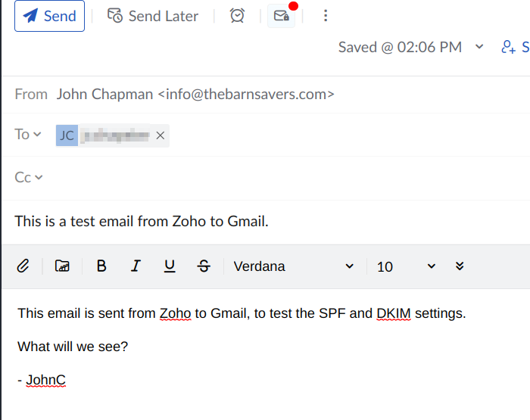Toggle italic formatting
The width and height of the screenshot is (530, 420).
(x=136, y=266)
